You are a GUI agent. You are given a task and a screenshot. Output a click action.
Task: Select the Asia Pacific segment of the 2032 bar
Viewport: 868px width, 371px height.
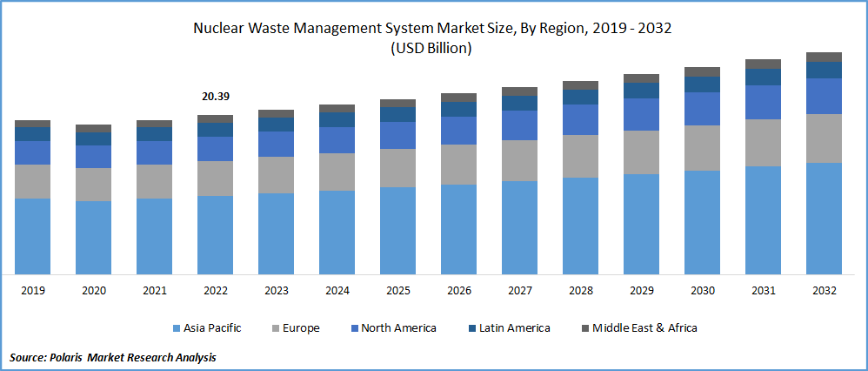824,219
